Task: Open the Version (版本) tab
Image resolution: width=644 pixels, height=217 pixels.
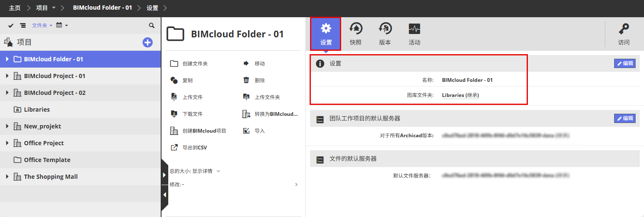Action: click(x=385, y=34)
